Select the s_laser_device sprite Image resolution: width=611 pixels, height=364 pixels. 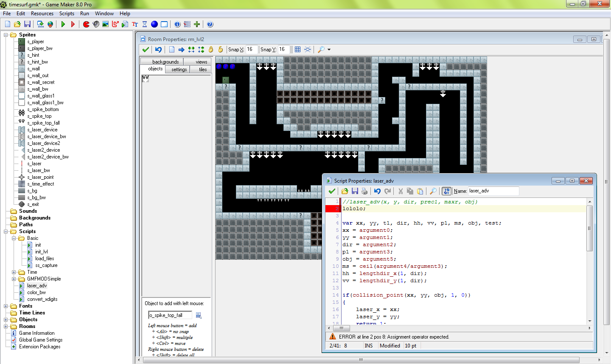42,130
